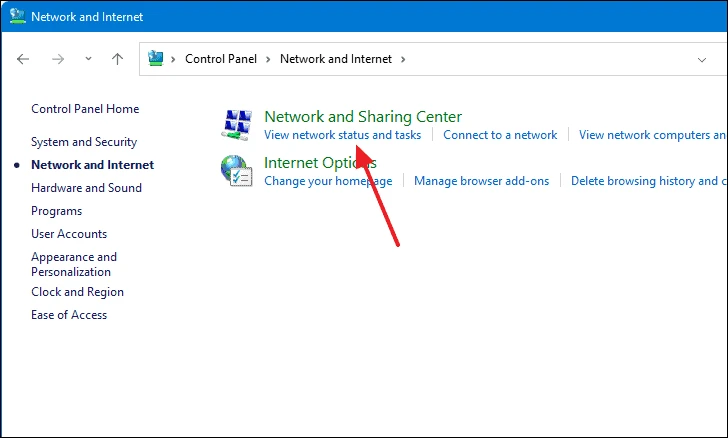
Task: Click the Network and Internet title bar icon
Action: point(17,16)
